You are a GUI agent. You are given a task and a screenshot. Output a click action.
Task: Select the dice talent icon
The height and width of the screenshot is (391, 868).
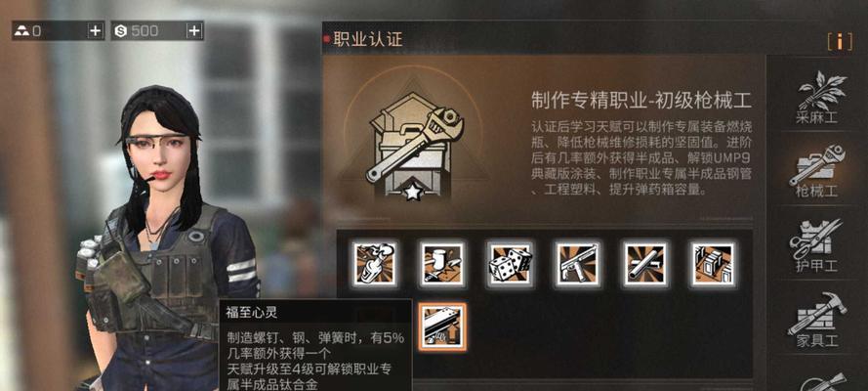pos(510,264)
